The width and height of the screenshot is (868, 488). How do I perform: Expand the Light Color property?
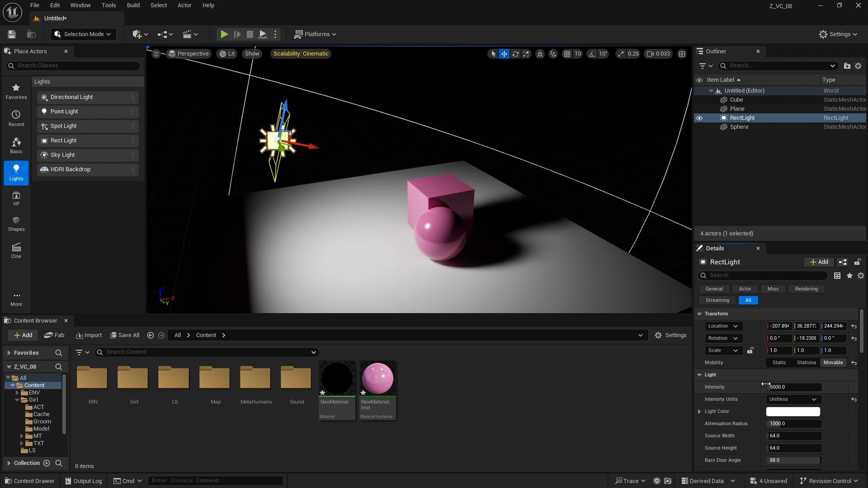(x=699, y=412)
